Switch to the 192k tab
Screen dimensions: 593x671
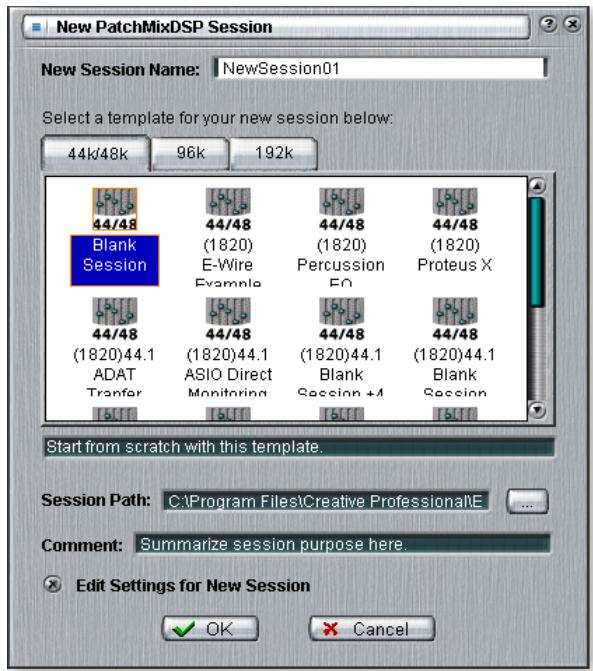(x=274, y=153)
